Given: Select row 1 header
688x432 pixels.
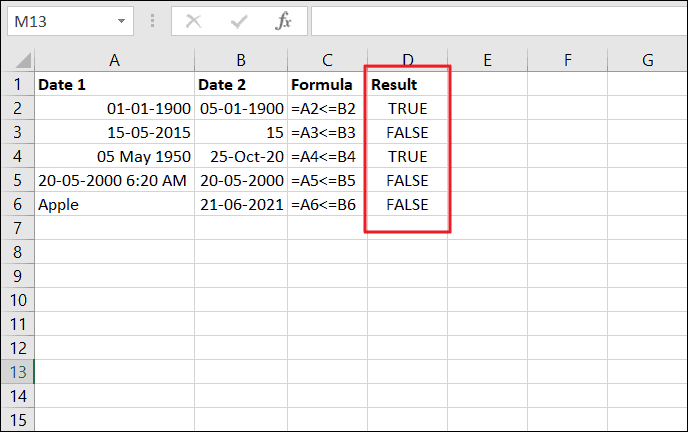Looking at the screenshot, I should (x=17, y=85).
